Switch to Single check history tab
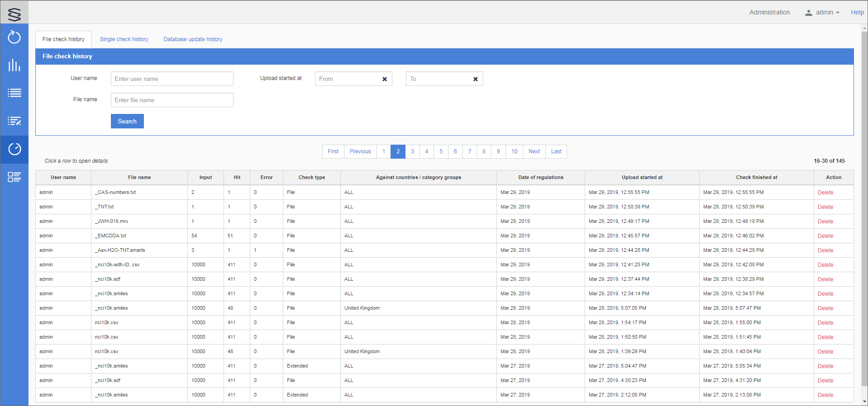This screenshot has width=868, height=406. tap(124, 39)
